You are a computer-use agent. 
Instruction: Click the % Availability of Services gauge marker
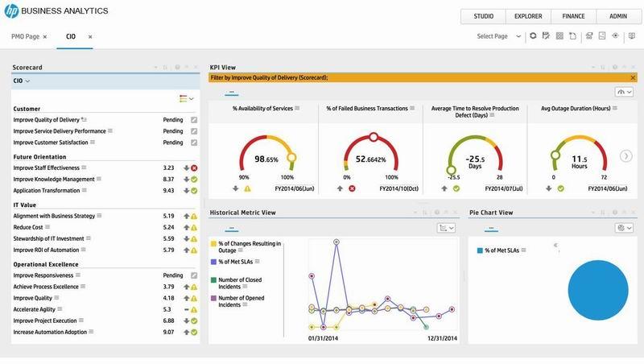(x=291, y=157)
